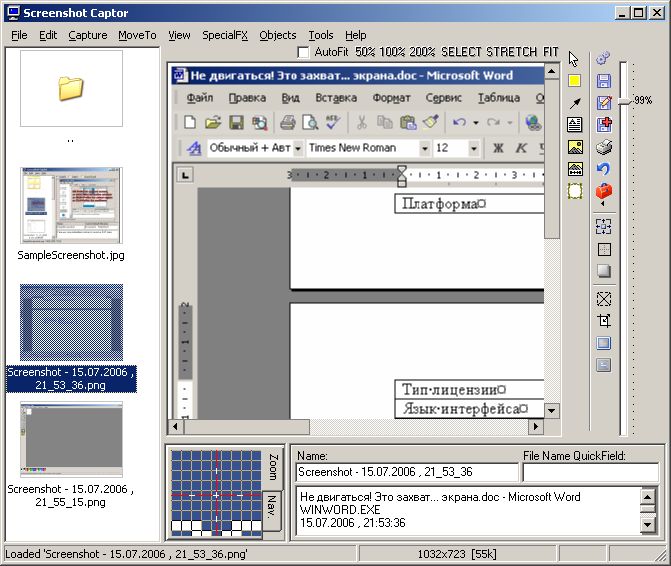Apply the shadow effect square icon
The width and height of the screenshot is (671, 566).
604,271
